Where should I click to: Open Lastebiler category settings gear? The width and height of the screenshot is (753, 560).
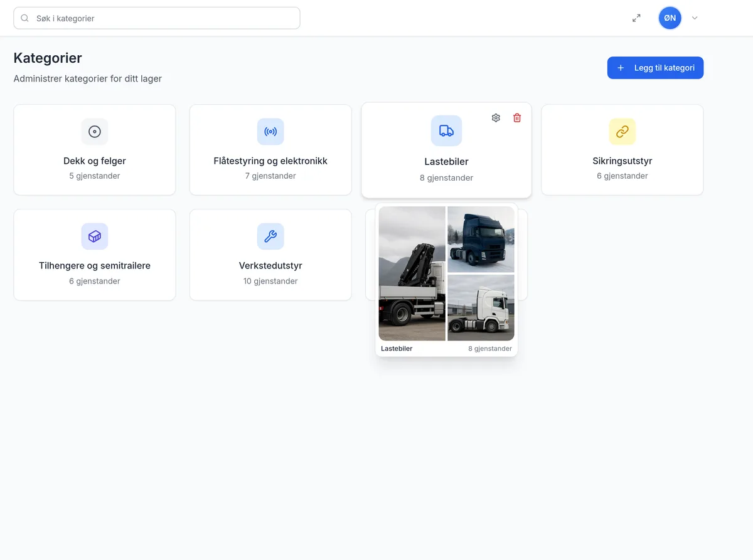click(x=496, y=118)
